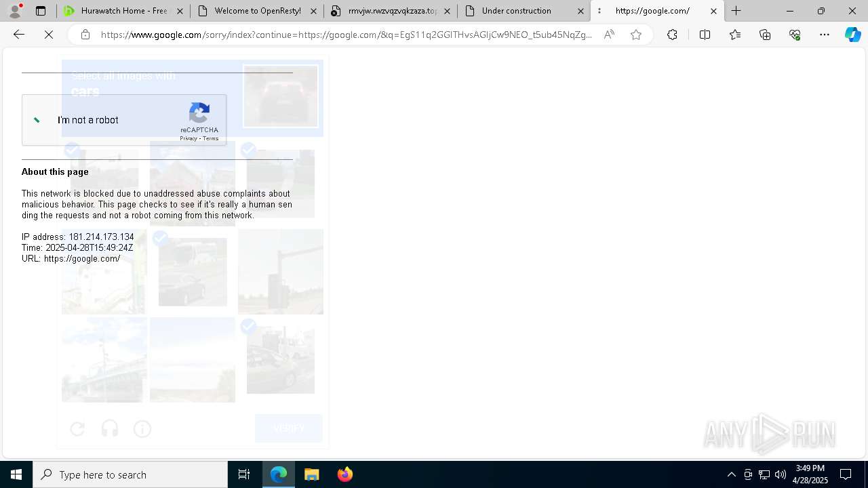Open the Windows Start menu

tap(16, 474)
